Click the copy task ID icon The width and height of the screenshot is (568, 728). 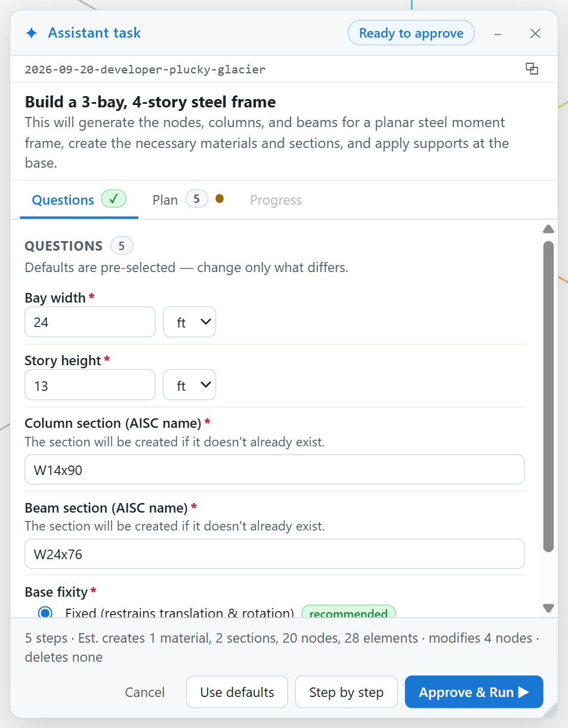pos(532,69)
